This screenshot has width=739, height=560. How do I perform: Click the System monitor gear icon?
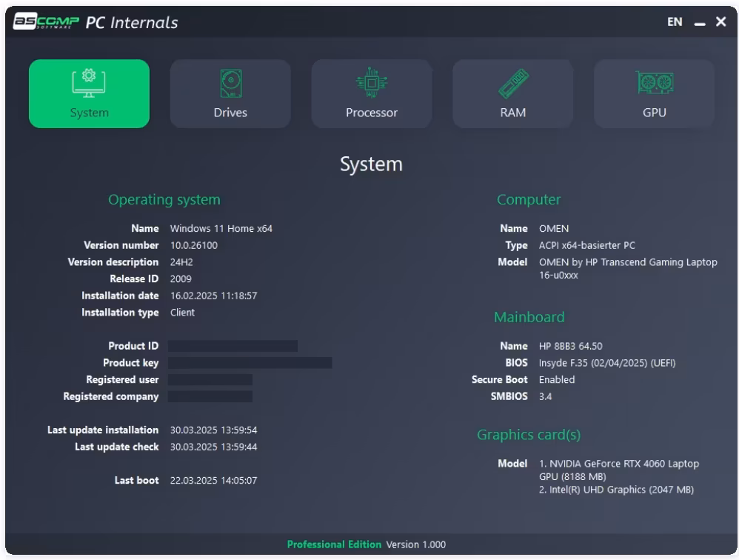pos(89,82)
